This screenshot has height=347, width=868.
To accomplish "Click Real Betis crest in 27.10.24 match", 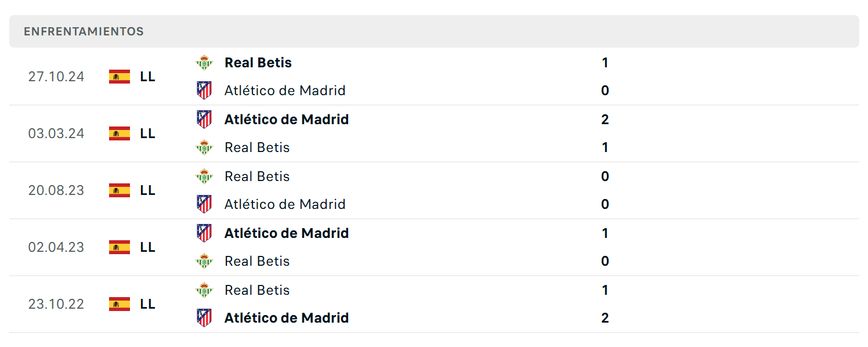I will coord(204,63).
